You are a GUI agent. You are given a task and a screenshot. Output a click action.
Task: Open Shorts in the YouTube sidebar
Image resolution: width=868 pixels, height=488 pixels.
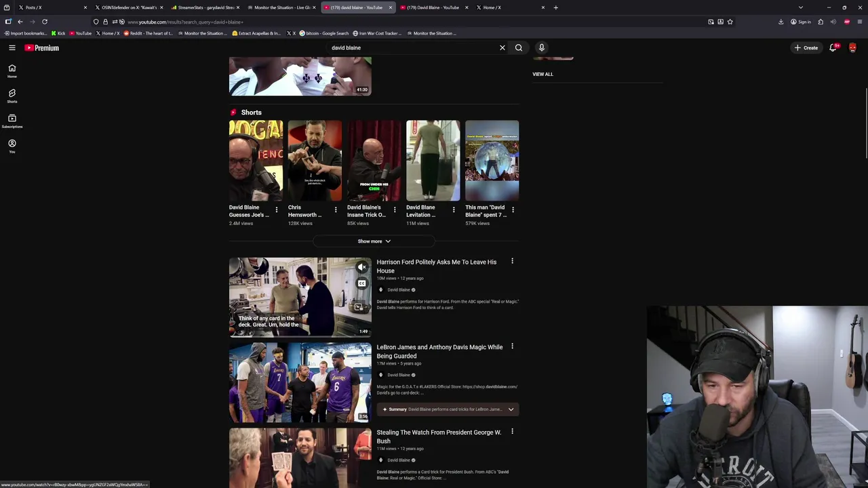[x=12, y=96]
